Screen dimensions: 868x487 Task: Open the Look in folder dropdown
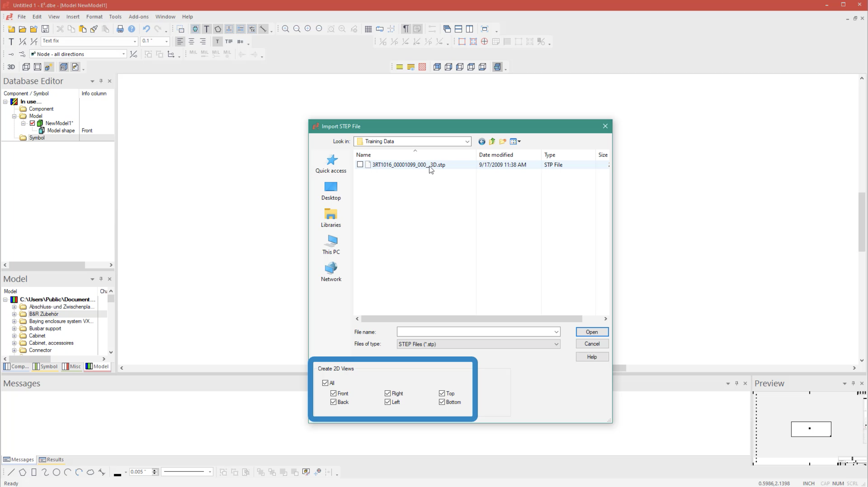point(467,142)
